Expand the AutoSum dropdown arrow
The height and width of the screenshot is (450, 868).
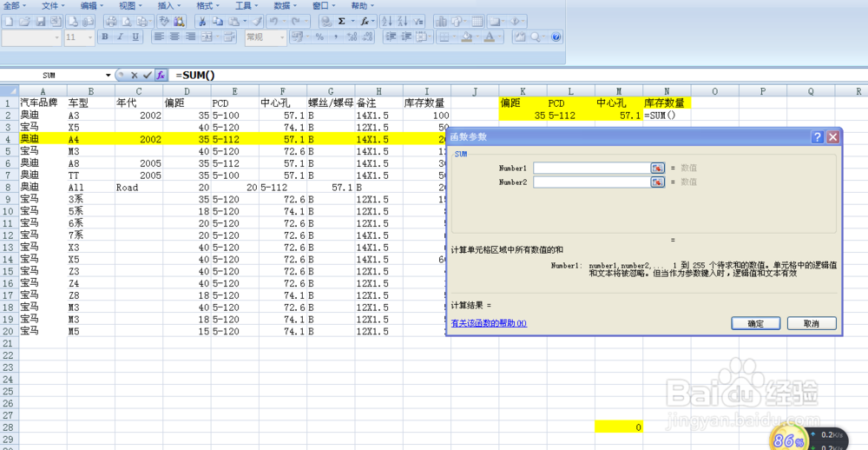click(352, 22)
